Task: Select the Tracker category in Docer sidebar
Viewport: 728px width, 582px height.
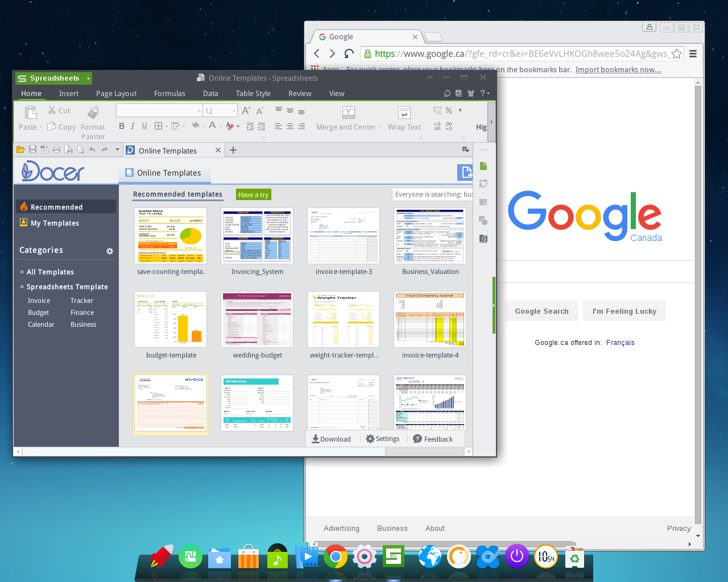Action: click(x=81, y=301)
